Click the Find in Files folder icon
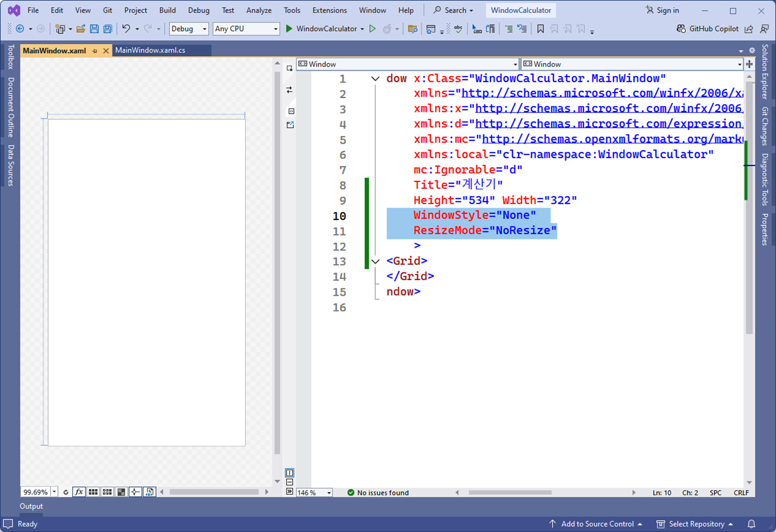 click(x=413, y=29)
